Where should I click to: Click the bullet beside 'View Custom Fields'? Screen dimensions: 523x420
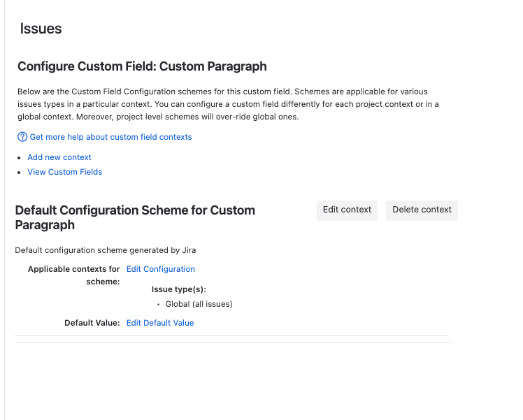[20, 173]
